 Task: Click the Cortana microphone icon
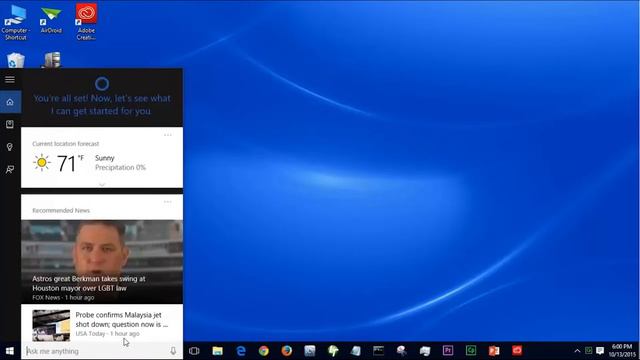[173, 351]
